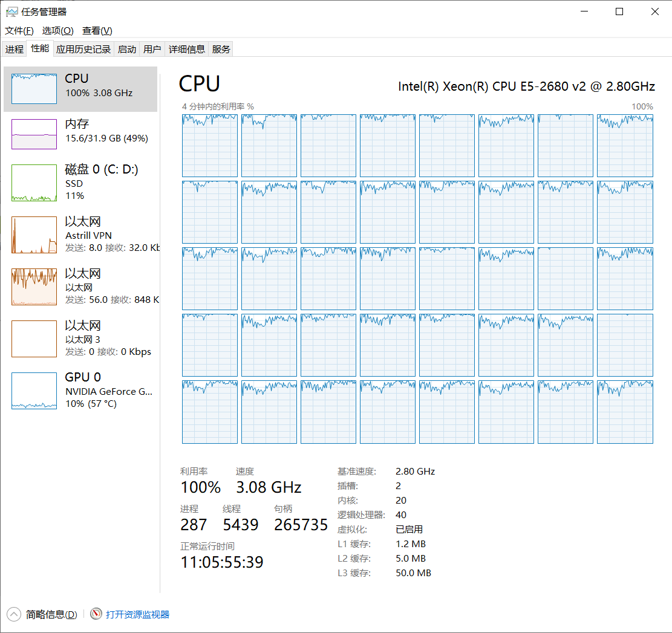This screenshot has height=633, width=672.
Task: Click the 5439 thread count
Action: (x=240, y=525)
